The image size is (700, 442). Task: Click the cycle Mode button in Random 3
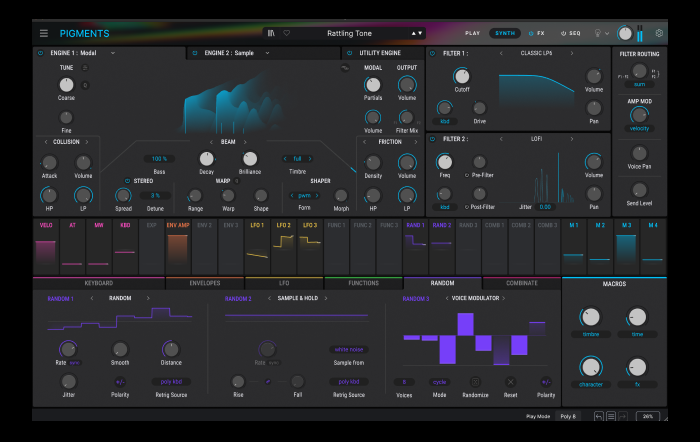(x=439, y=382)
